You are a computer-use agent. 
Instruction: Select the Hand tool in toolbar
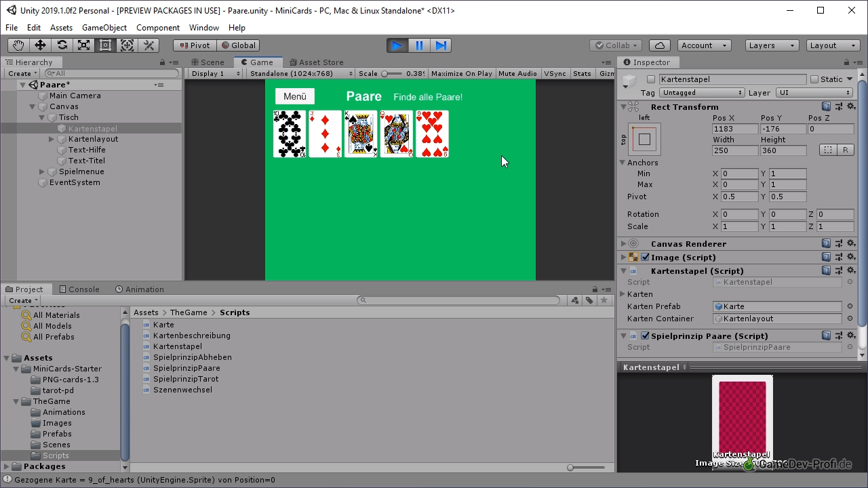(18, 45)
